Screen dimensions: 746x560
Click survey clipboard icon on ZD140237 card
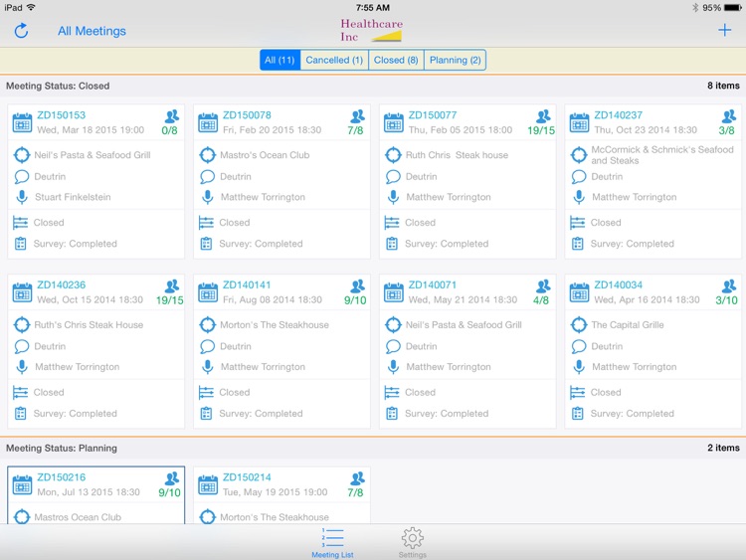coord(578,244)
